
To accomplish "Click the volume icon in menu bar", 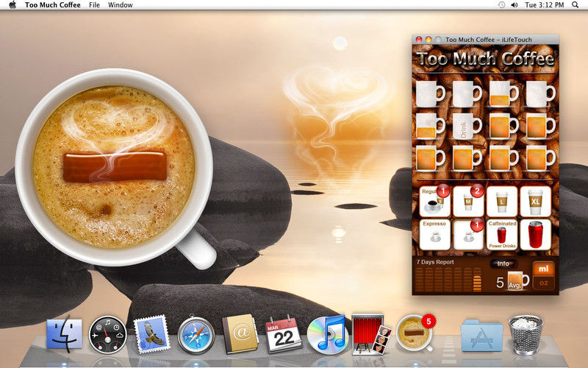I will (x=514, y=5).
